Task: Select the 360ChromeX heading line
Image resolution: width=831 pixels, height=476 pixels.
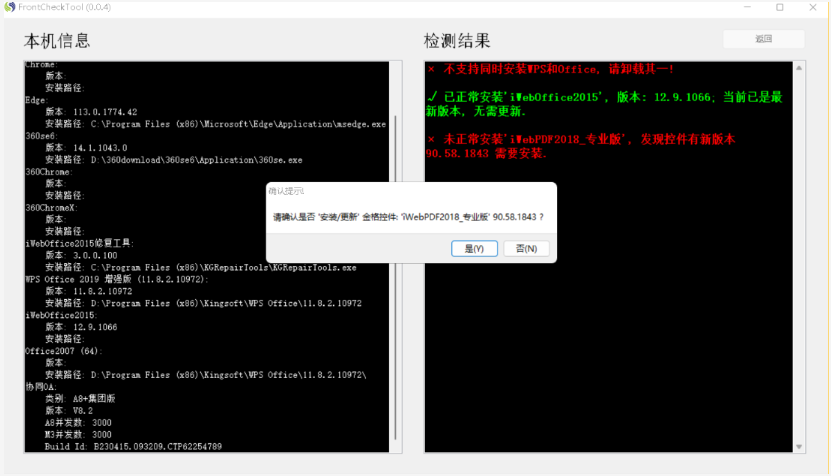Action: click(51, 208)
